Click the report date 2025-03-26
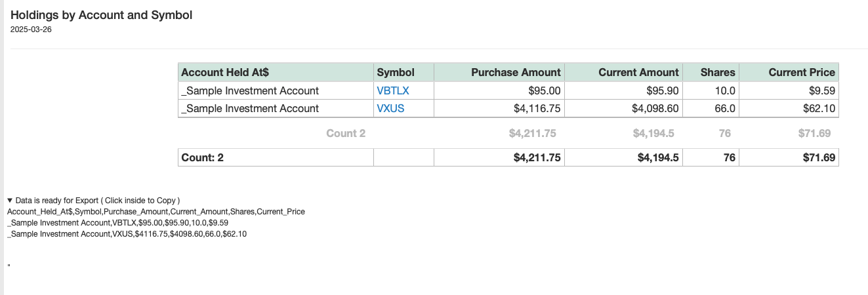This screenshot has width=868, height=295. [x=31, y=29]
